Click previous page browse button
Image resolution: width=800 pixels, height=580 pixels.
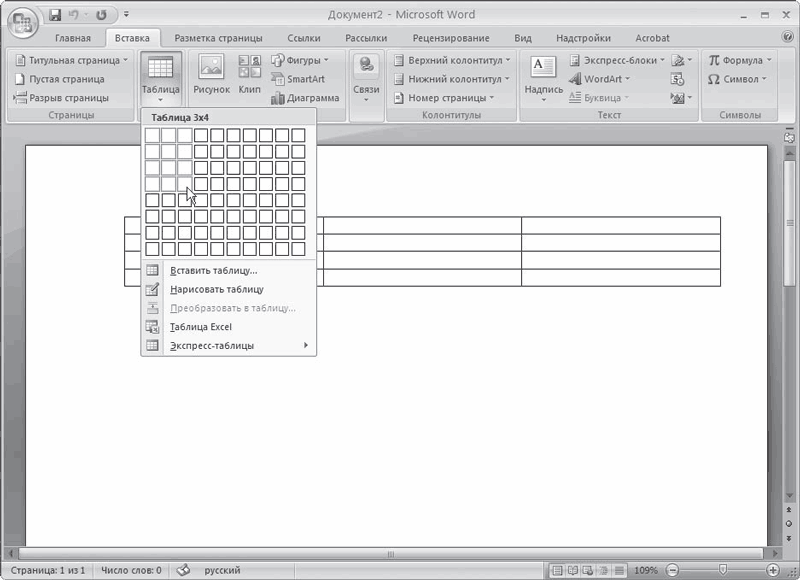[789, 510]
